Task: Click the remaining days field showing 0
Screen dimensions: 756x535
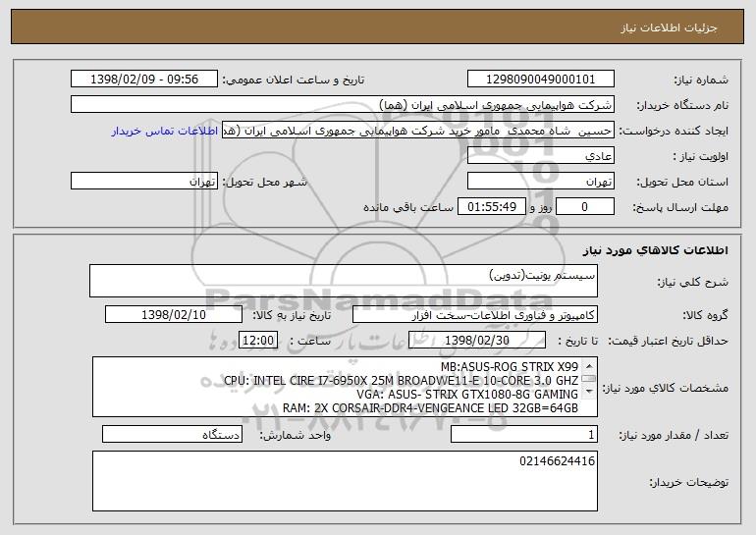Action: 585,207
